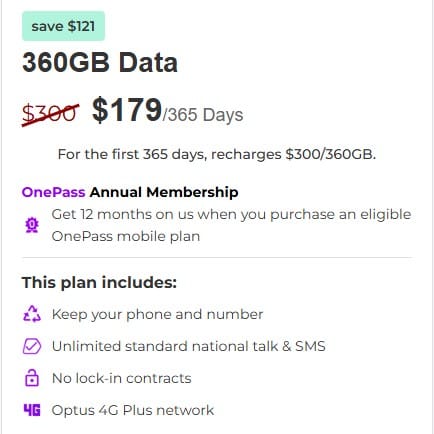Click Unlimited standard national talk & SMS
Viewport: 434px width, 434px height.
[x=189, y=346]
